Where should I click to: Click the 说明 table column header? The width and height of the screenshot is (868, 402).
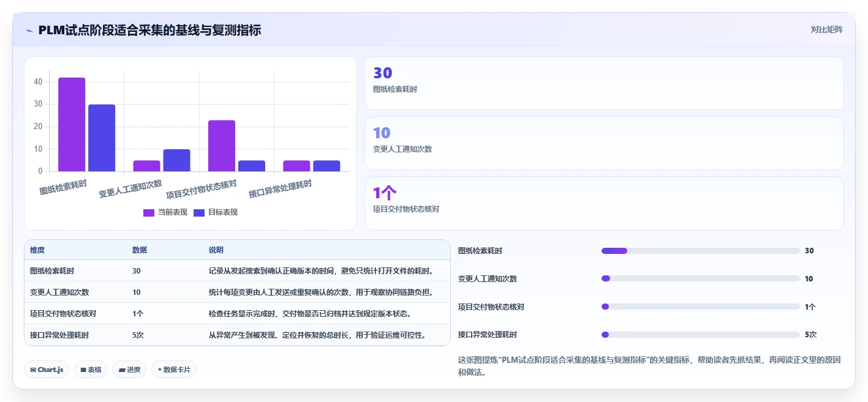216,250
